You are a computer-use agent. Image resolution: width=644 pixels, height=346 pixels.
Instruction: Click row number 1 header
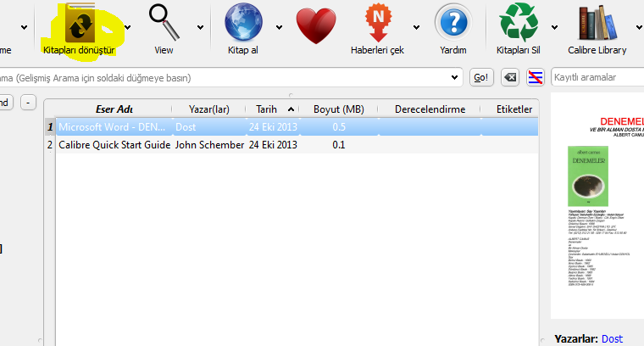(x=50, y=127)
